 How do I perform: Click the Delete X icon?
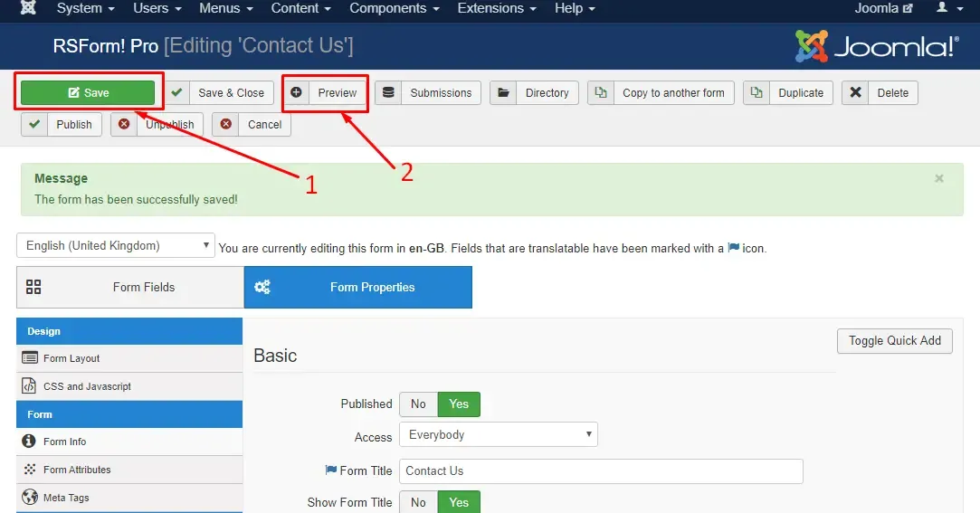856,92
